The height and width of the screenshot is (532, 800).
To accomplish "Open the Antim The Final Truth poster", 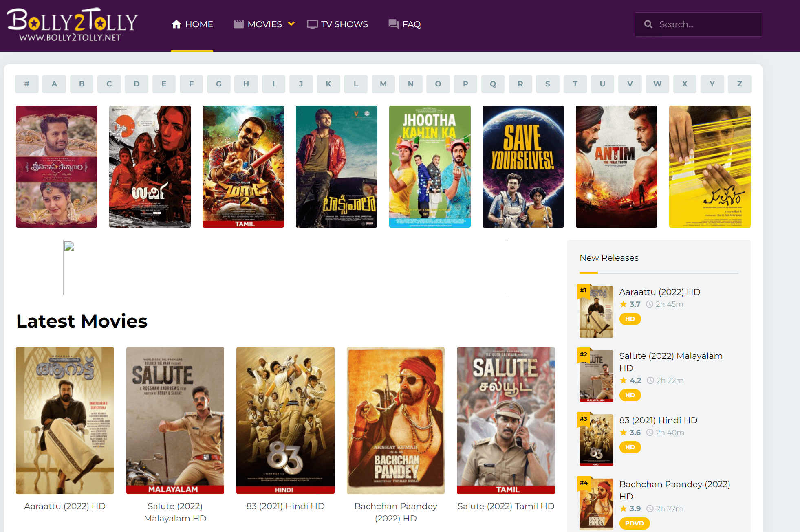I will coord(617,167).
